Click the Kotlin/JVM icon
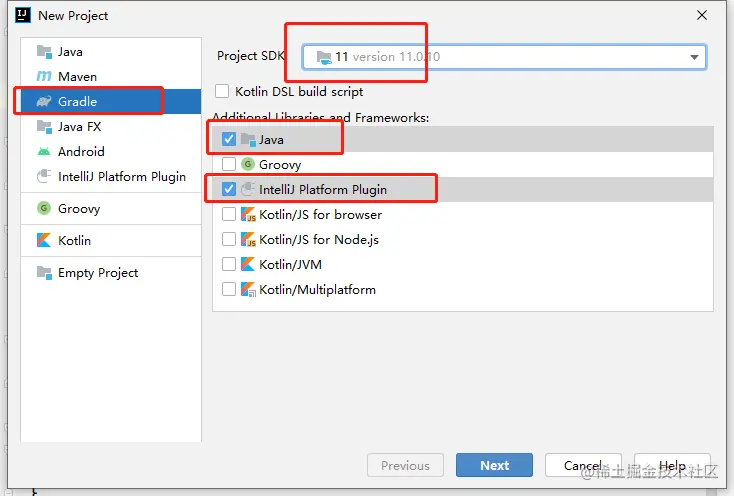The image size is (734, 496). [248, 264]
